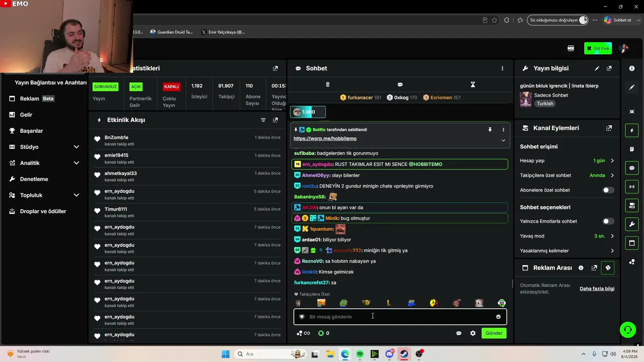644x362 pixels.
Task: Pop out the Sohbet-adjacent İstatistikleri panel
Action: click(x=275, y=68)
